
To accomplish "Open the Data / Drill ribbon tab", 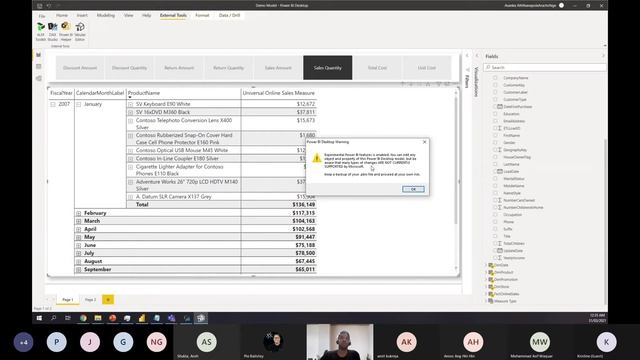I will click(x=229, y=16).
